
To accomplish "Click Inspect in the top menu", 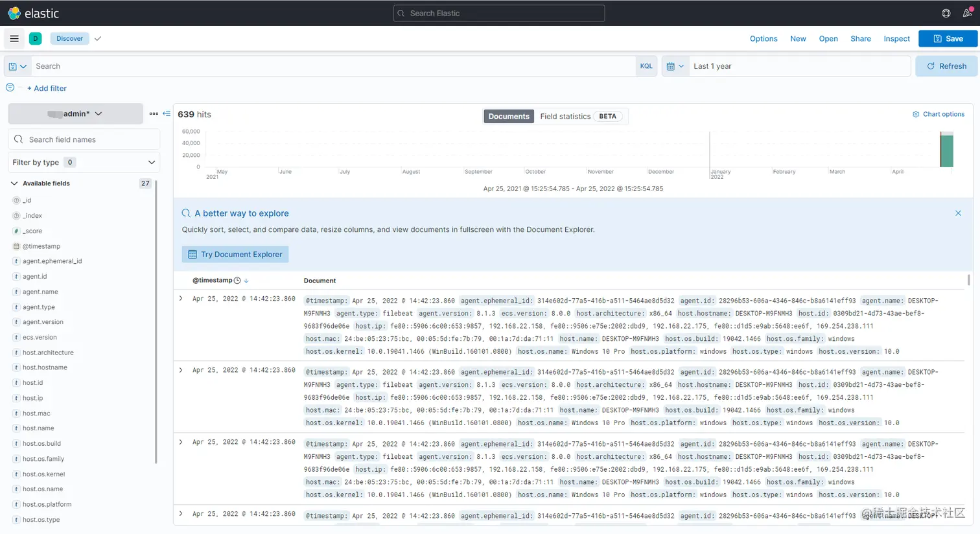I will [897, 38].
